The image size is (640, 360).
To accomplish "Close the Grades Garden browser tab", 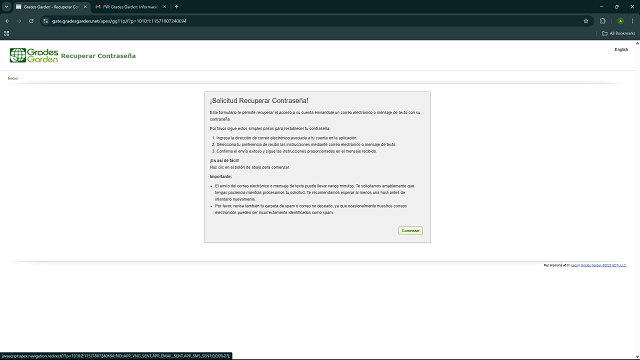I will (85, 7).
